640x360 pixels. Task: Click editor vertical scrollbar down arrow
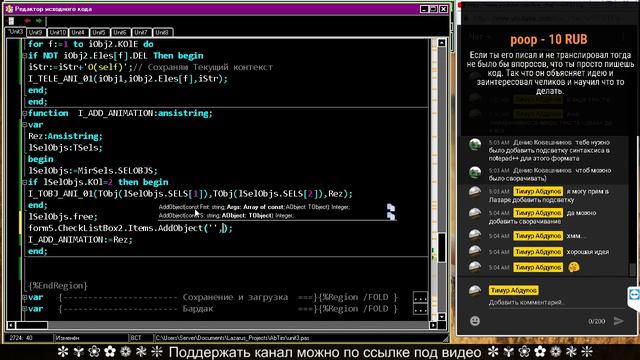click(442, 317)
